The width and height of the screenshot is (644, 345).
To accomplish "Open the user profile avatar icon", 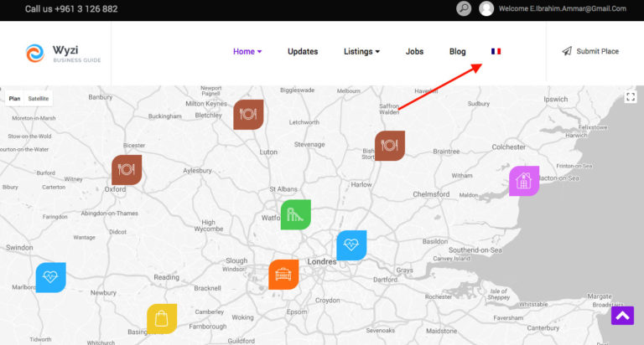I will tap(486, 8).
